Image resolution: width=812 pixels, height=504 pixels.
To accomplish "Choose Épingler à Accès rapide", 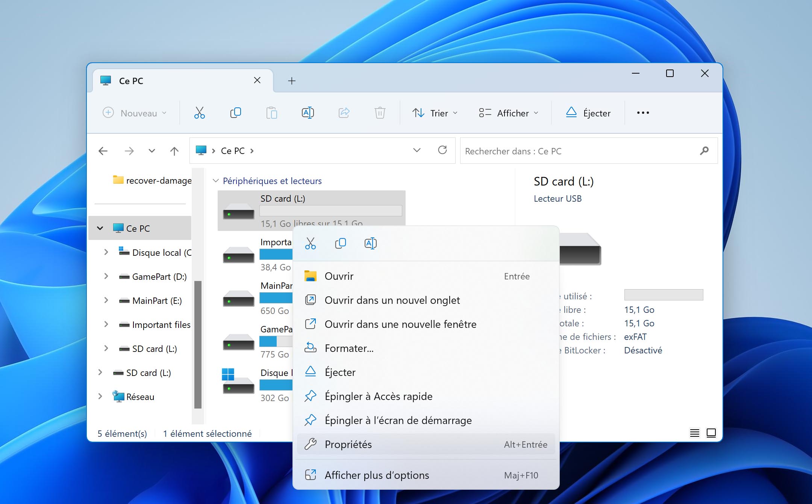I will coord(426,396).
